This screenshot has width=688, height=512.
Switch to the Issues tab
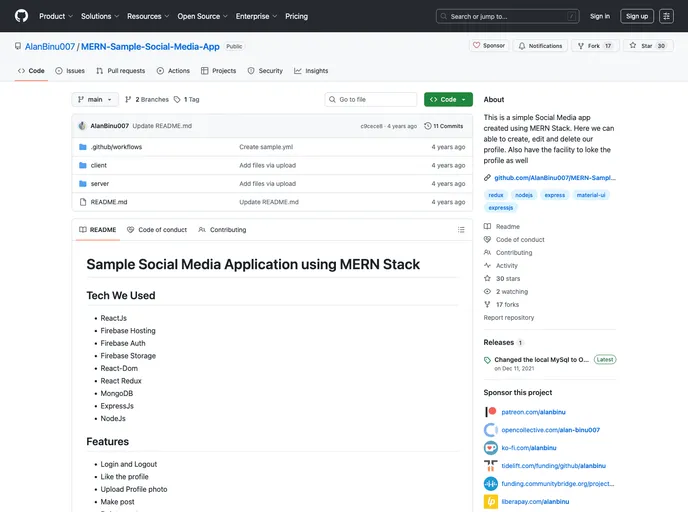(x=70, y=71)
